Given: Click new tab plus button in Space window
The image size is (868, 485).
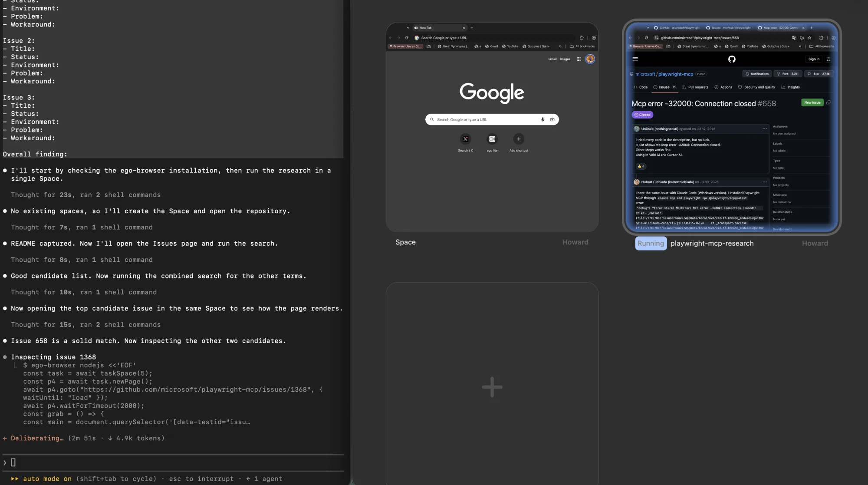Looking at the screenshot, I should 472,28.
